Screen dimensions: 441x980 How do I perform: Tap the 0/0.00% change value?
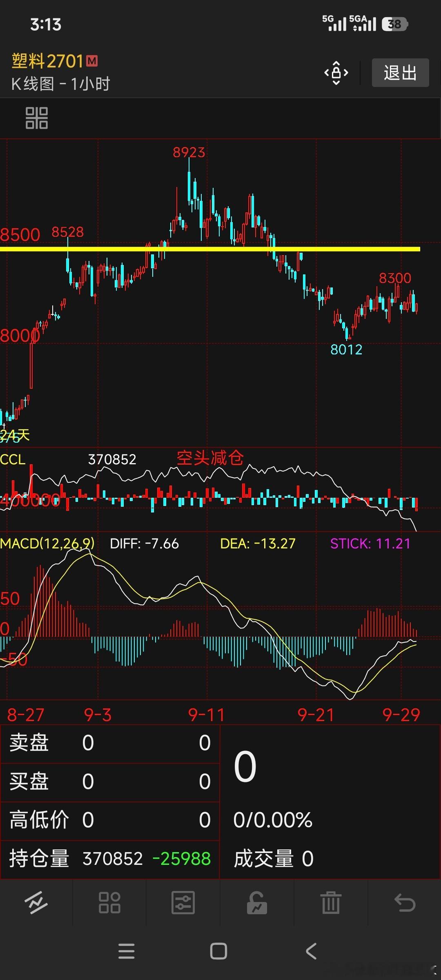(x=273, y=820)
